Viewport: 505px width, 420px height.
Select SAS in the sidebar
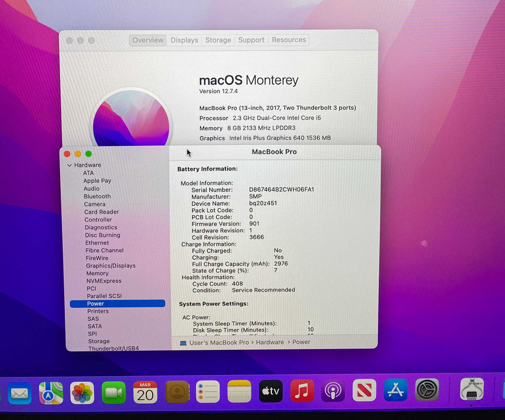pos(93,319)
